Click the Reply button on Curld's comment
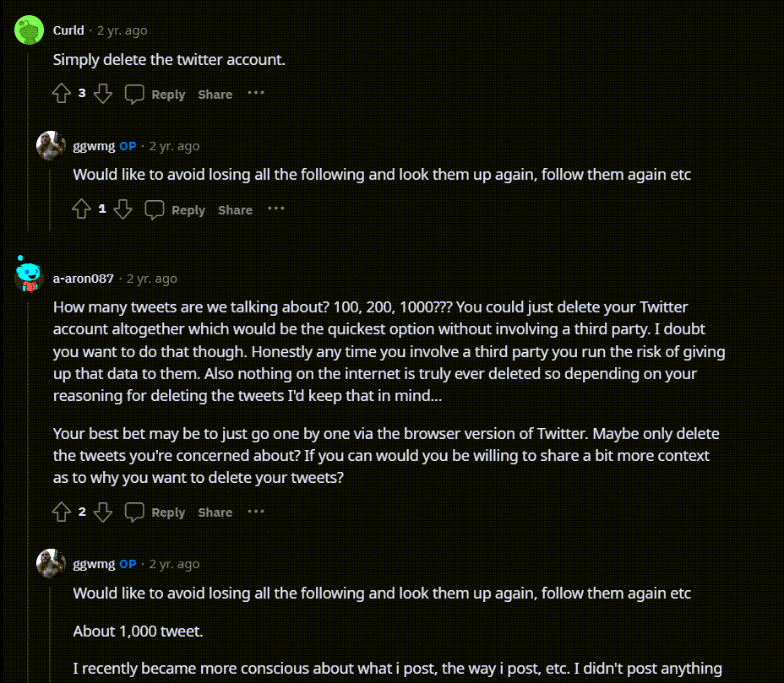 pyautogui.click(x=168, y=95)
